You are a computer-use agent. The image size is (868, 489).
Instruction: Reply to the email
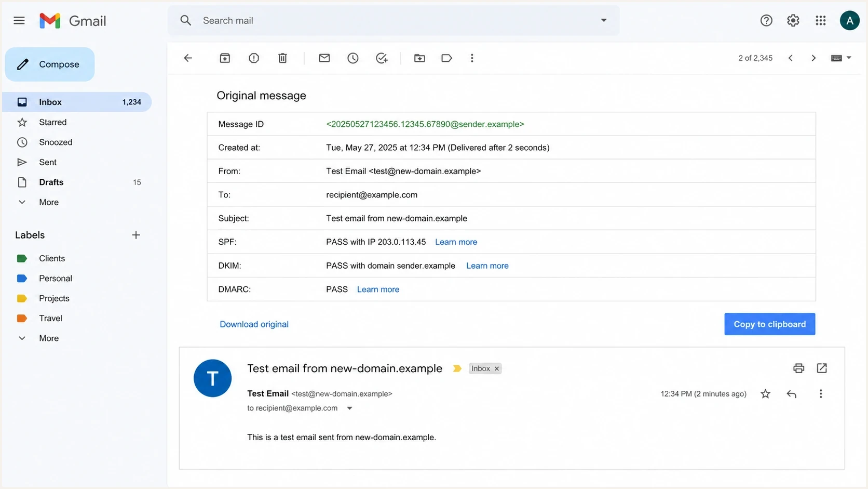click(792, 394)
